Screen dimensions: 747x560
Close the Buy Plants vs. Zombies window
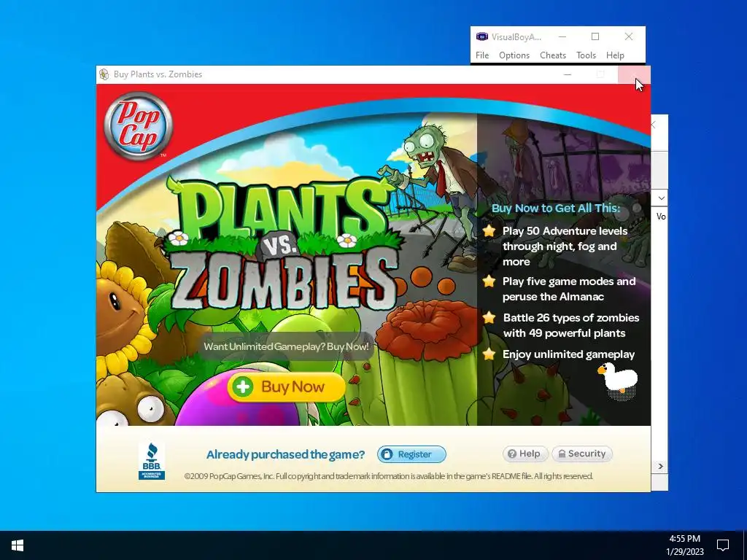(x=634, y=74)
